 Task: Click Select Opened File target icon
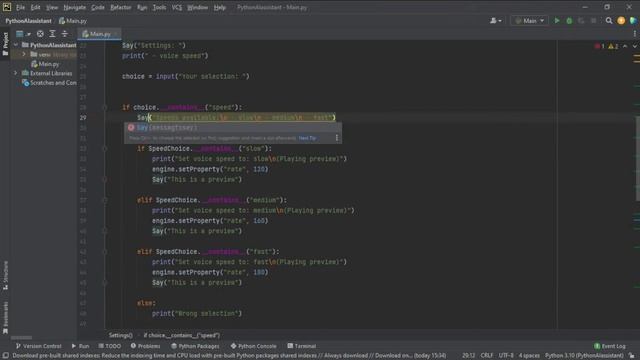(40, 34)
